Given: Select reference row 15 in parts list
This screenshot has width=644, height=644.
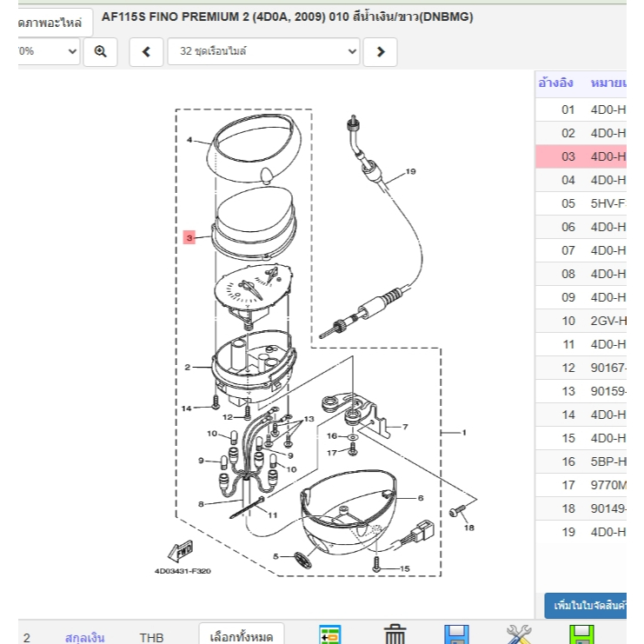Looking at the screenshot, I should click(581, 438).
